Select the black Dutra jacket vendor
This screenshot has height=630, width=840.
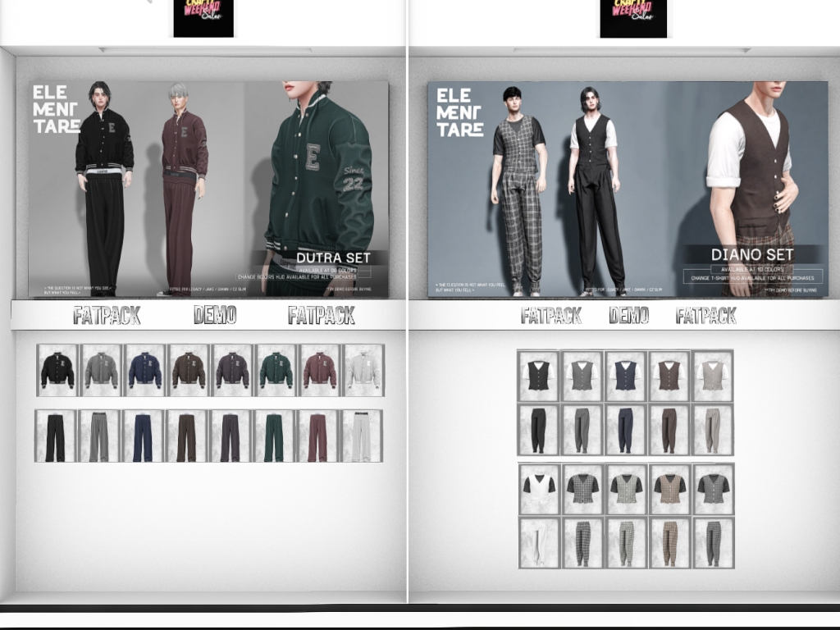coord(57,370)
